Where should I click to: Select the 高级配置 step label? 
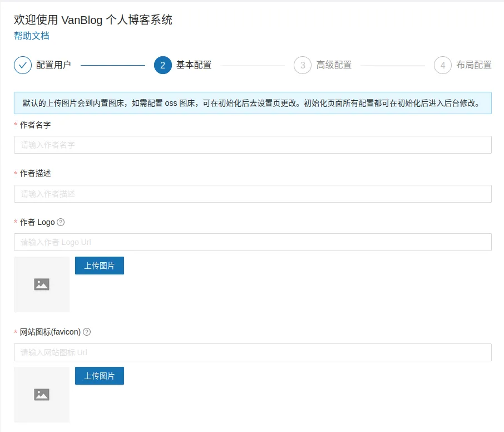(334, 65)
